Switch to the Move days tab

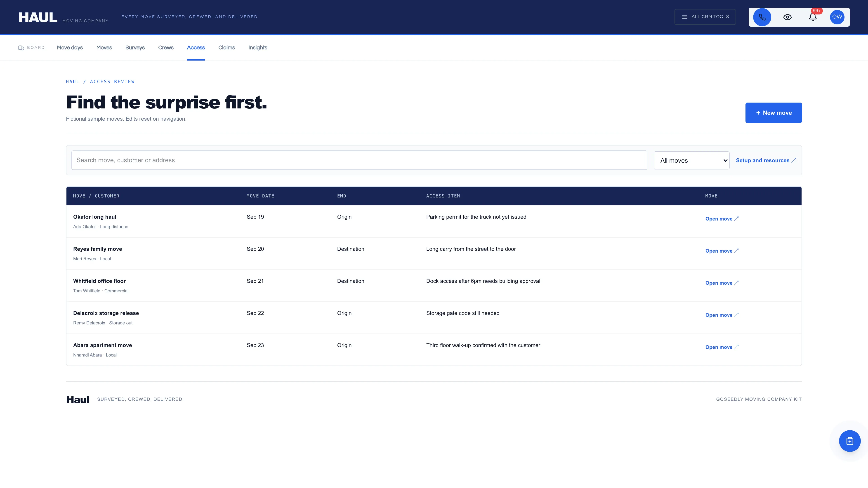pyautogui.click(x=70, y=47)
